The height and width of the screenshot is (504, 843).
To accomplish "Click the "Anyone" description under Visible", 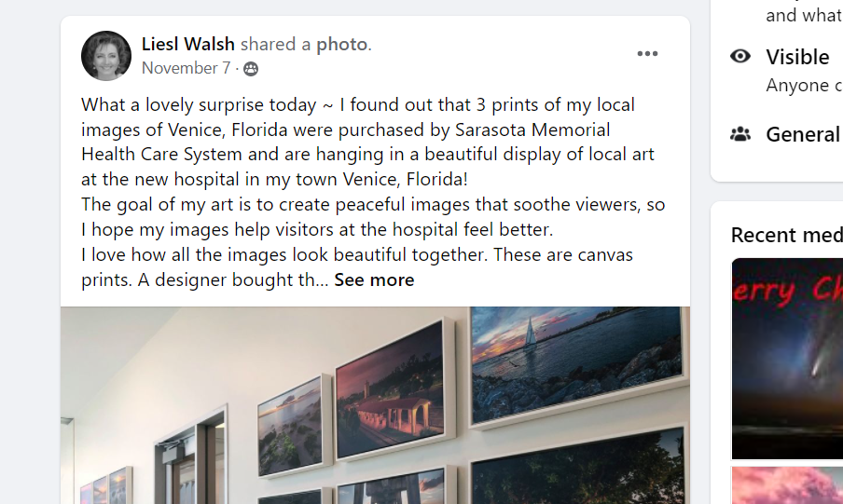I will pyautogui.click(x=797, y=85).
